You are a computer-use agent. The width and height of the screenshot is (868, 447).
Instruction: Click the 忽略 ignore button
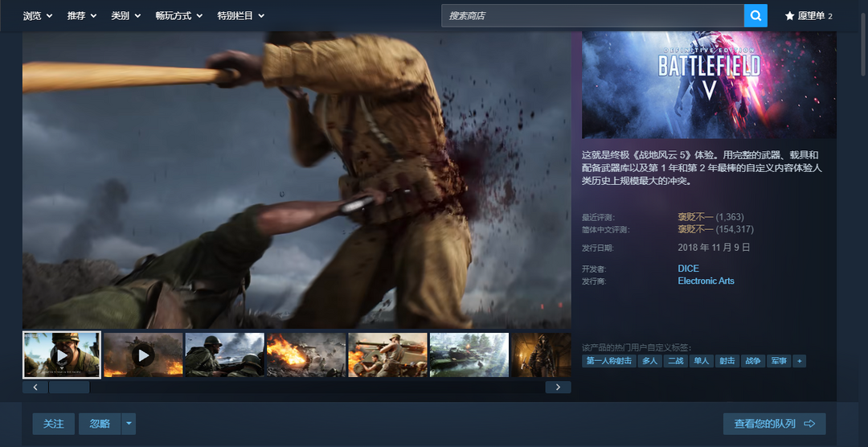click(100, 424)
